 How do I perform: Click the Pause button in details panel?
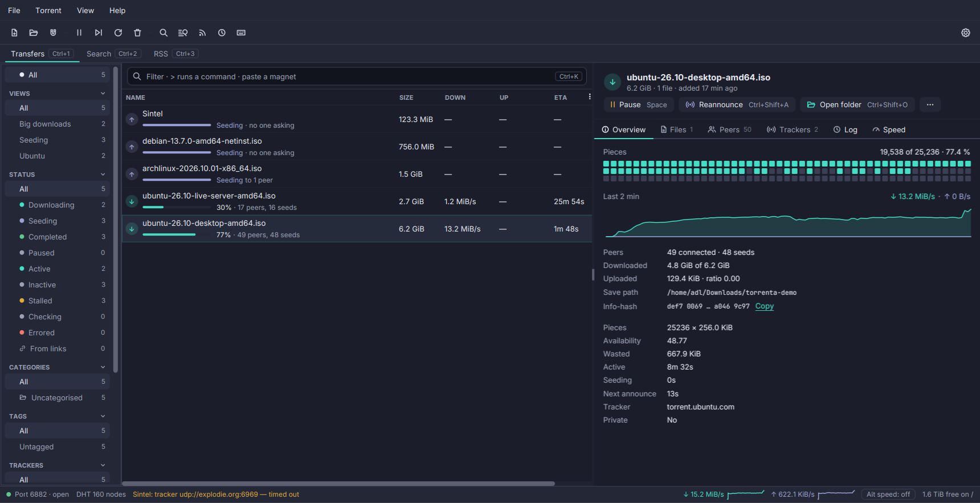point(639,104)
